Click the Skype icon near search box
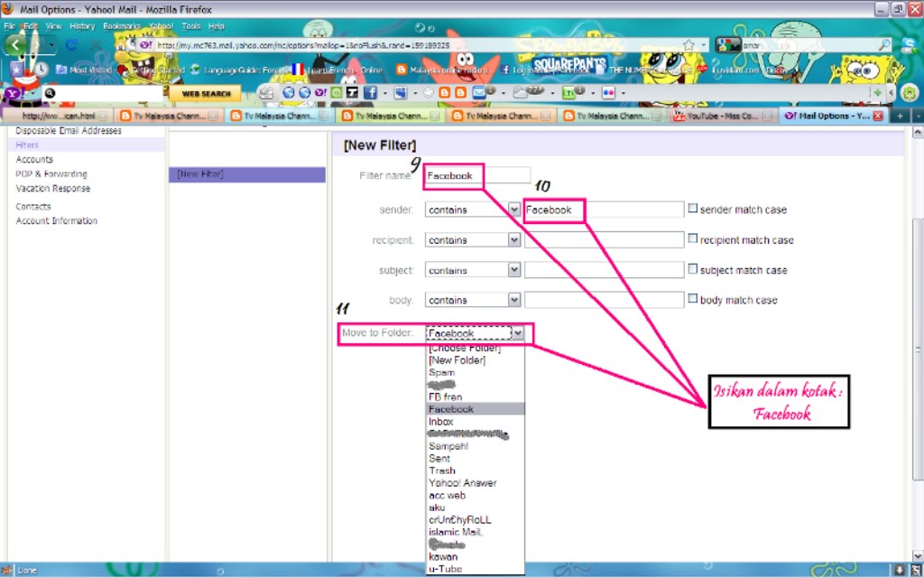The width and height of the screenshot is (924, 578). point(908,45)
